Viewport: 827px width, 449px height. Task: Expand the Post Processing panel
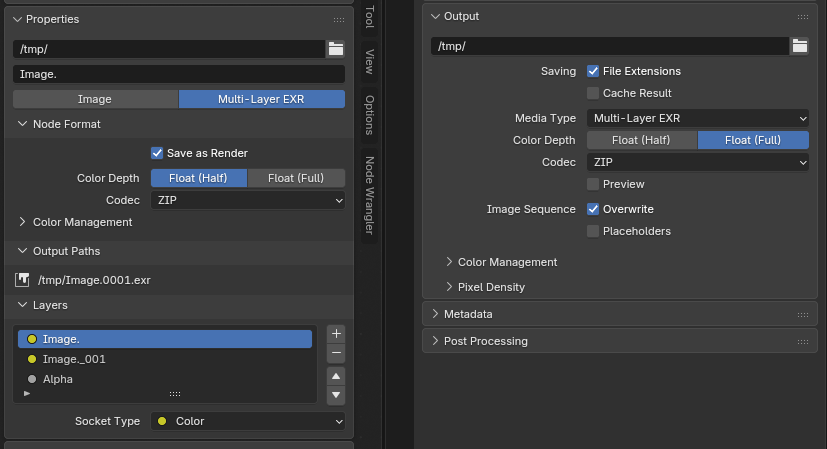435,341
